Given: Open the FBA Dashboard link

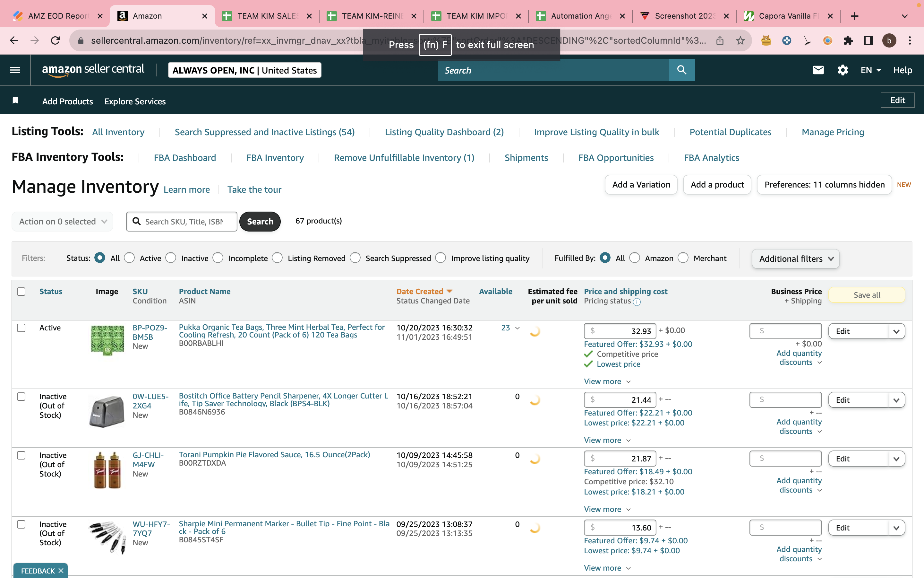Looking at the screenshot, I should [185, 157].
